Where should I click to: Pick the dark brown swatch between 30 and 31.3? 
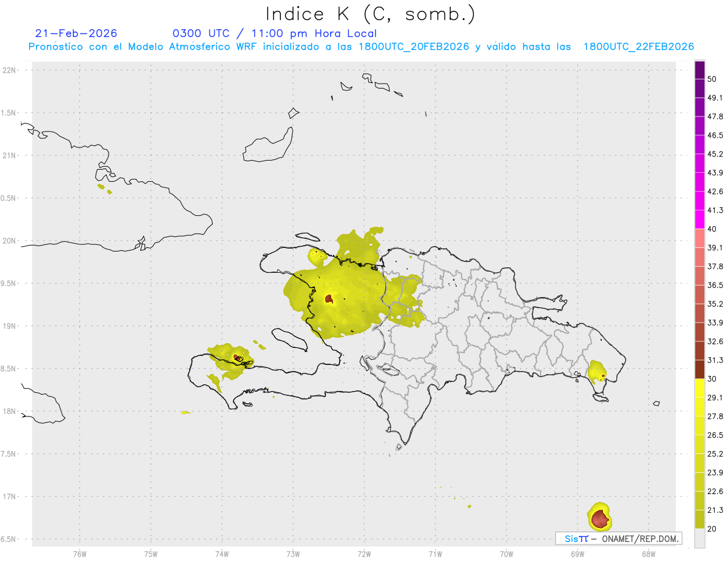(699, 370)
